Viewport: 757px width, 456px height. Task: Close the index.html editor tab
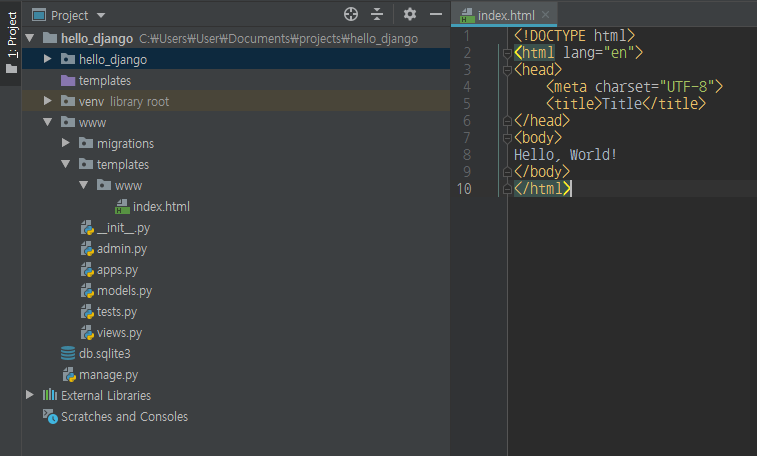(x=546, y=15)
